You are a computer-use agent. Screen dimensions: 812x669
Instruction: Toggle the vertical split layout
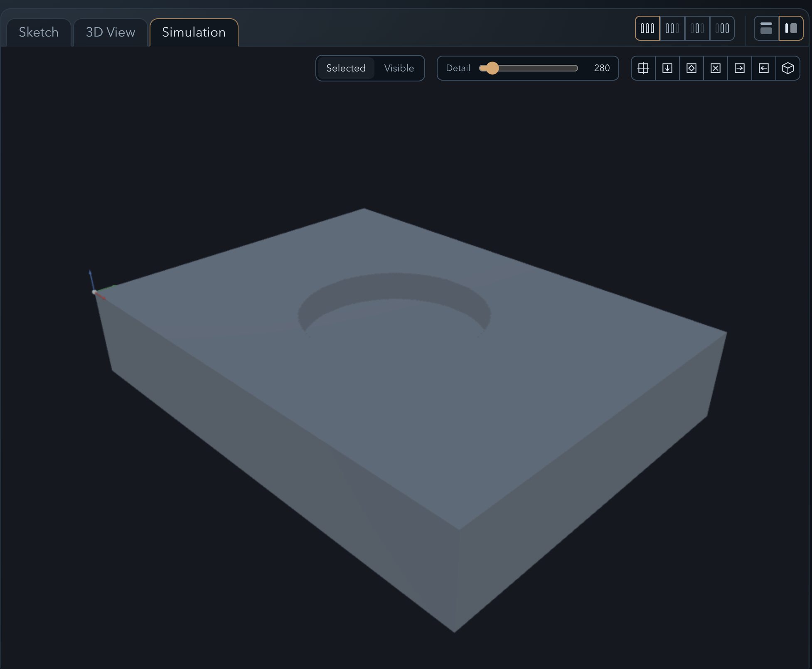[x=790, y=28]
